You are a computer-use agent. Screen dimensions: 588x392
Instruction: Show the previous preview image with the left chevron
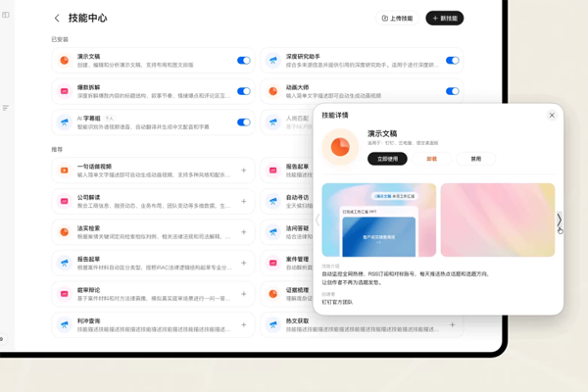click(x=318, y=220)
